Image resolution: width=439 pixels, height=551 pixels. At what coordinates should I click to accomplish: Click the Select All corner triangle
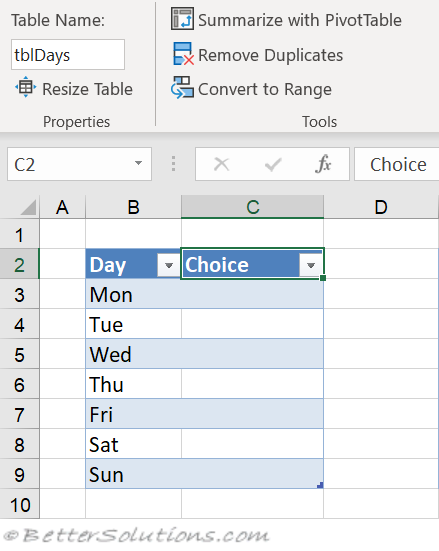coord(28,207)
